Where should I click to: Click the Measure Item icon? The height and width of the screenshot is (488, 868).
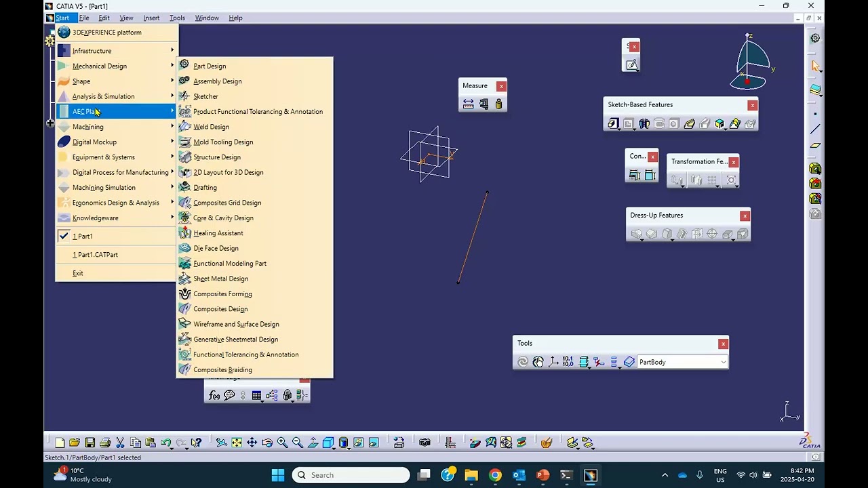point(484,104)
